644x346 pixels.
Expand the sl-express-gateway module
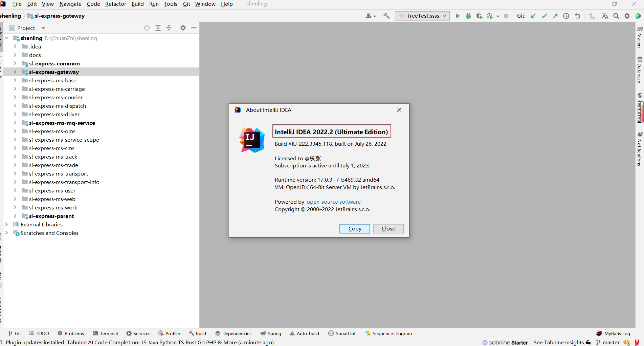point(15,72)
